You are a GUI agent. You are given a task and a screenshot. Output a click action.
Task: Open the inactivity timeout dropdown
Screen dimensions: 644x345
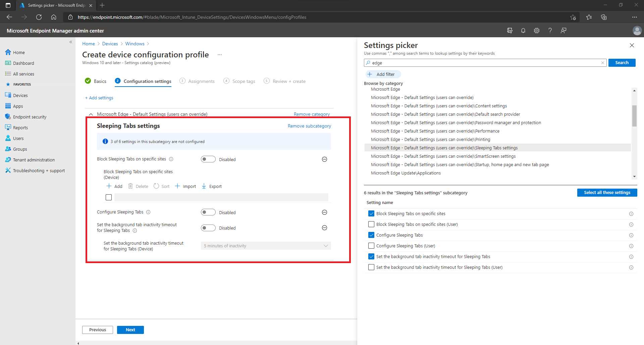[x=265, y=246]
